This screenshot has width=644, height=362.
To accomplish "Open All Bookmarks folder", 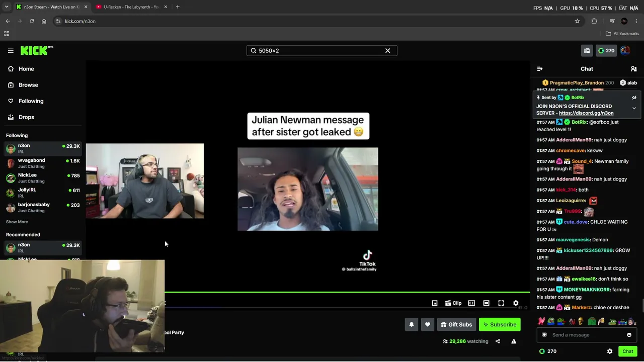I will 622,34.
